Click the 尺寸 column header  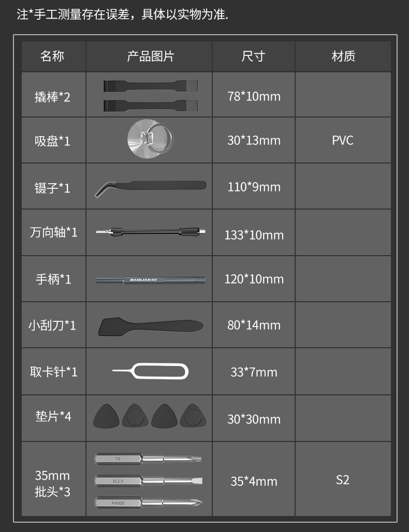[x=253, y=56]
